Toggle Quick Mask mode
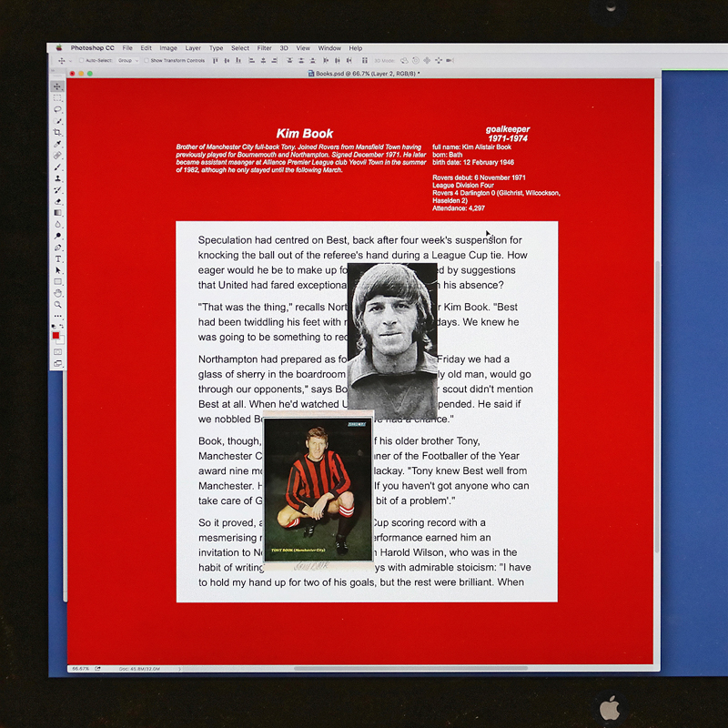 point(57,352)
